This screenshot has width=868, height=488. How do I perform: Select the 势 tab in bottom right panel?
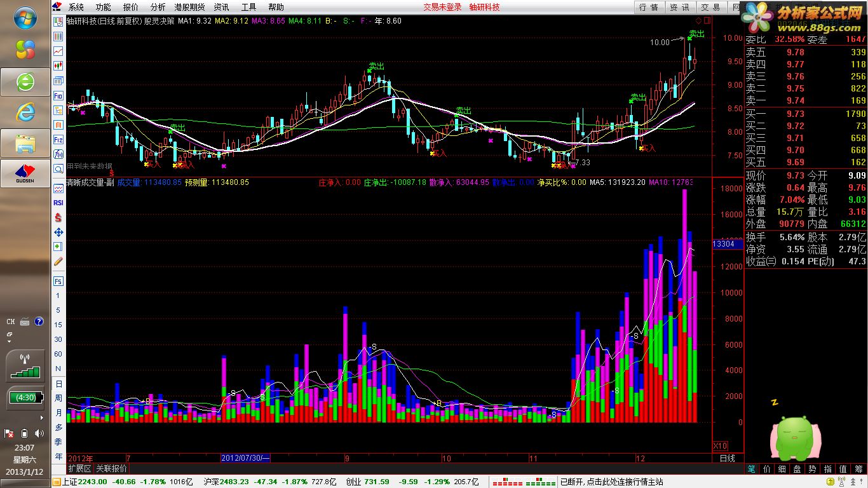click(x=813, y=469)
